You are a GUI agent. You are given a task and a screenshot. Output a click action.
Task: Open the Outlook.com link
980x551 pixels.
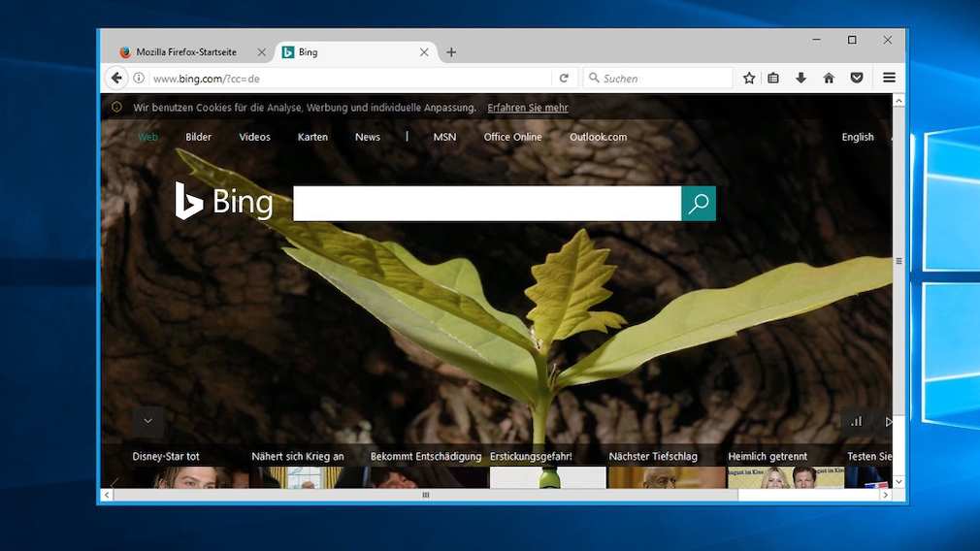[x=598, y=137]
